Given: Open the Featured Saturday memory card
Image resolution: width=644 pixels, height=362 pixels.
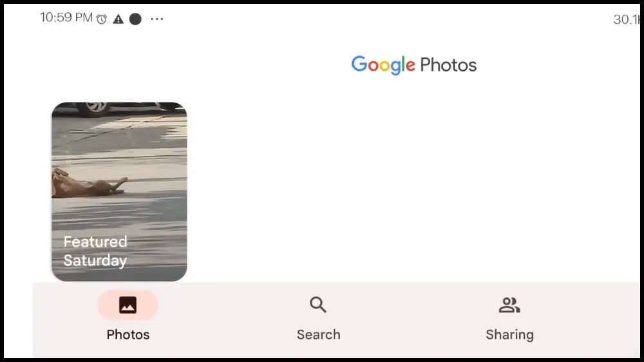Looking at the screenshot, I should [119, 192].
